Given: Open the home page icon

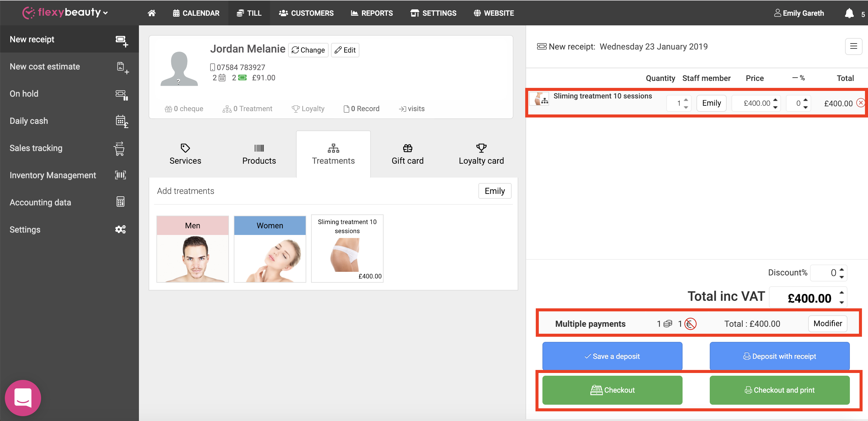Looking at the screenshot, I should click(x=152, y=13).
